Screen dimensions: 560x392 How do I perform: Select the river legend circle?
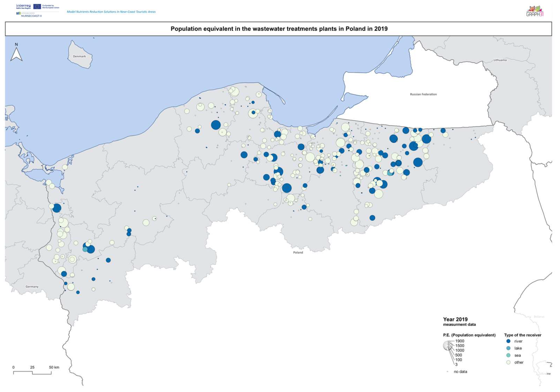point(508,341)
